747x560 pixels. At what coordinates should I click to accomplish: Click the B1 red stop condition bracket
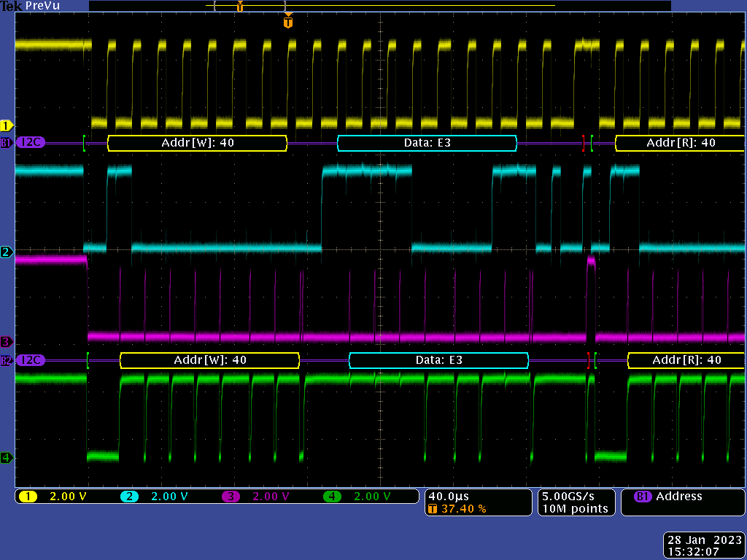(583, 143)
